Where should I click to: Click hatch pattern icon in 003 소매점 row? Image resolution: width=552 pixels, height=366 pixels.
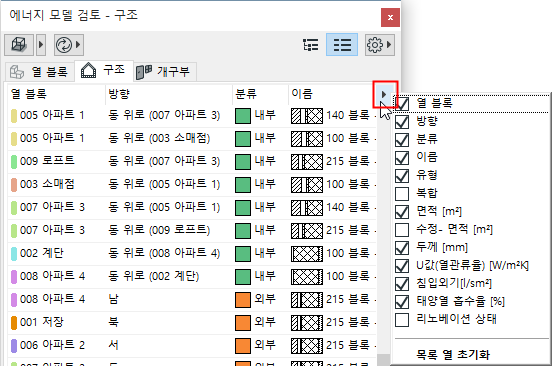coord(307,184)
